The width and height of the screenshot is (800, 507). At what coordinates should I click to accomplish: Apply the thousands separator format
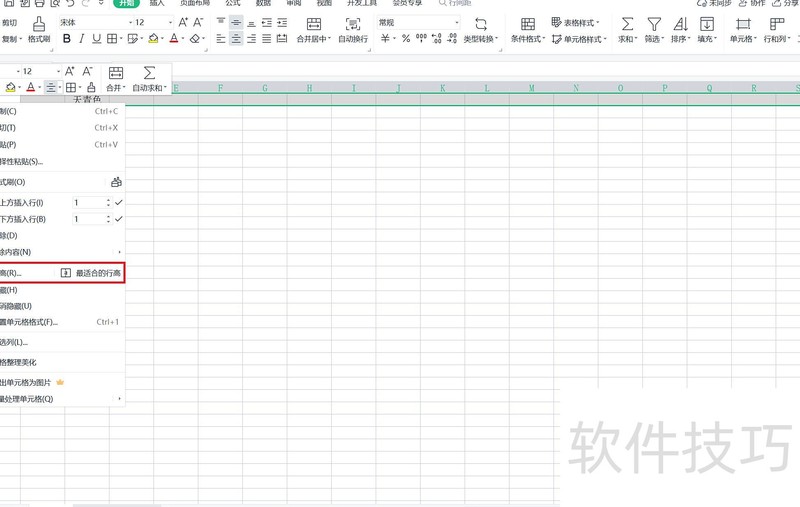pos(421,38)
